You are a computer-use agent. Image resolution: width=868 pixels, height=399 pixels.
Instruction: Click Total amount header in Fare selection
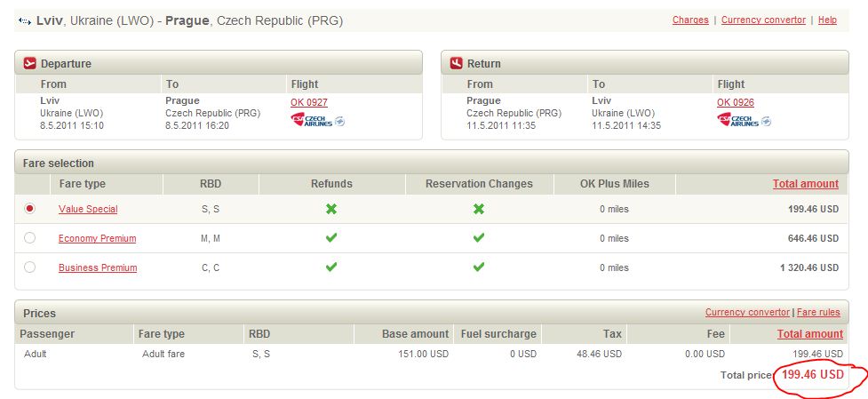[805, 184]
